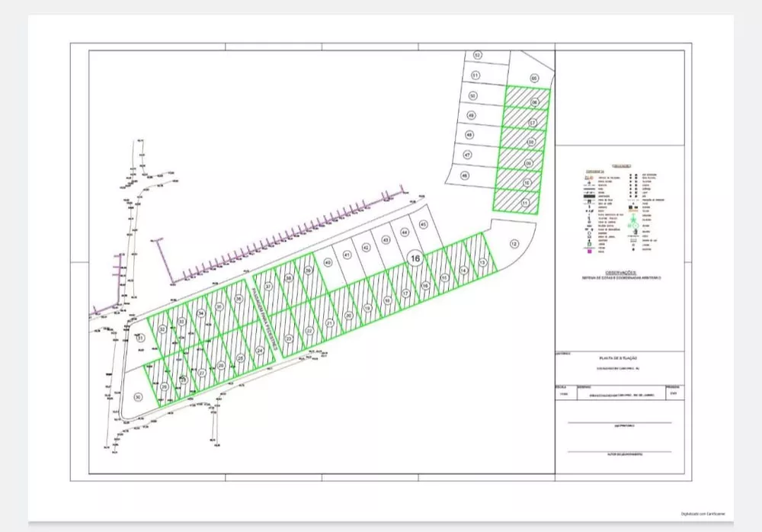Click lot number 45
The height and width of the screenshot is (532, 762).
point(423,225)
